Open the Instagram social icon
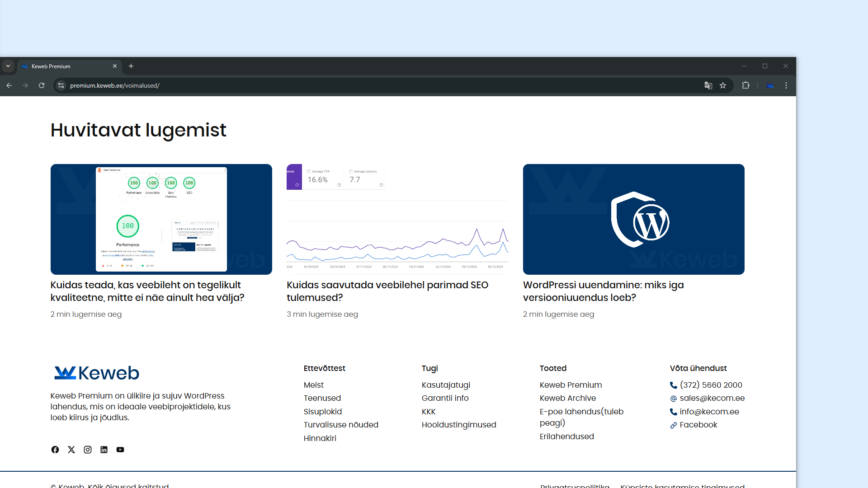The height and width of the screenshot is (488, 868). pos(88,450)
